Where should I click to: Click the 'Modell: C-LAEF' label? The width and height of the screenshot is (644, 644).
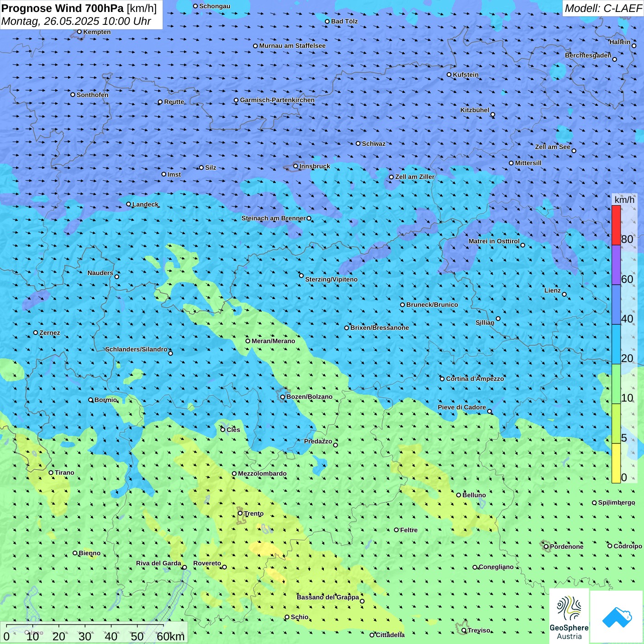[x=603, y=8]
